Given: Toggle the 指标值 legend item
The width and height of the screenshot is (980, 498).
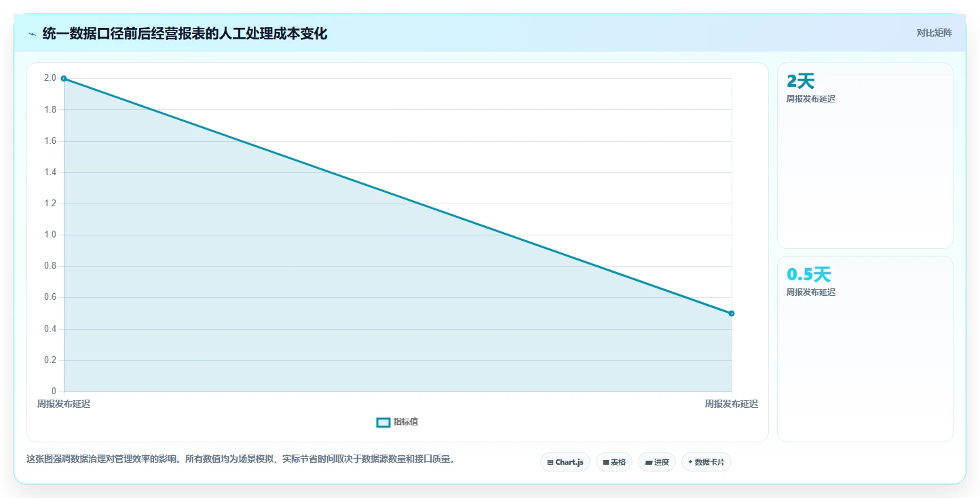Looking at the screenshot, I should (398, 422).
